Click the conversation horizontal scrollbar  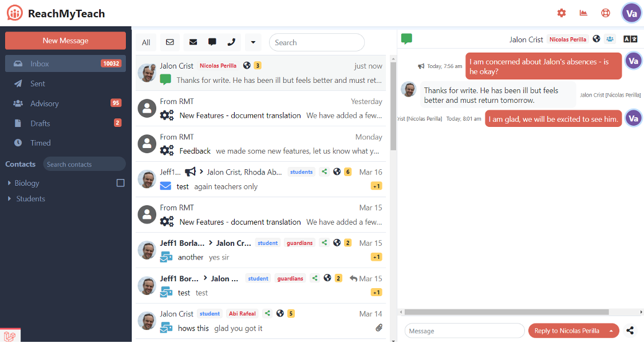(x=507, y=312)
